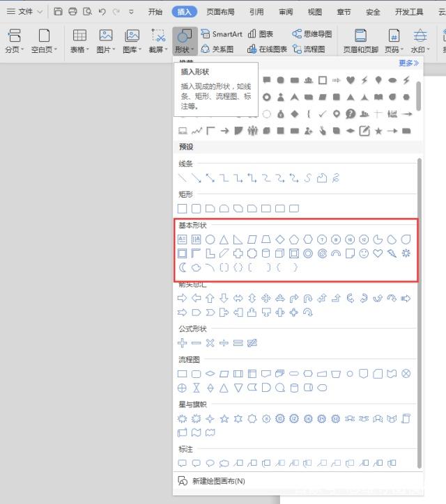446x504 pixels.
Task: Switch to the 安全 tab
Action: coord(373,12)
